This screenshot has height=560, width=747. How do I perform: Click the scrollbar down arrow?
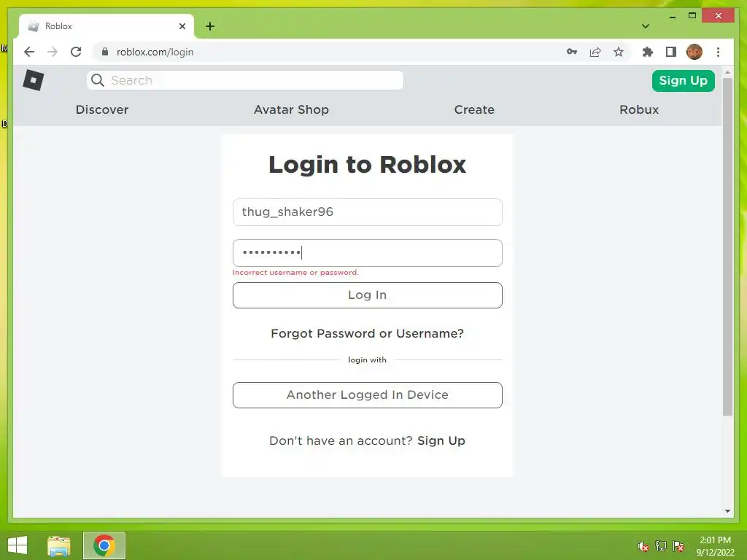[727, 511]
